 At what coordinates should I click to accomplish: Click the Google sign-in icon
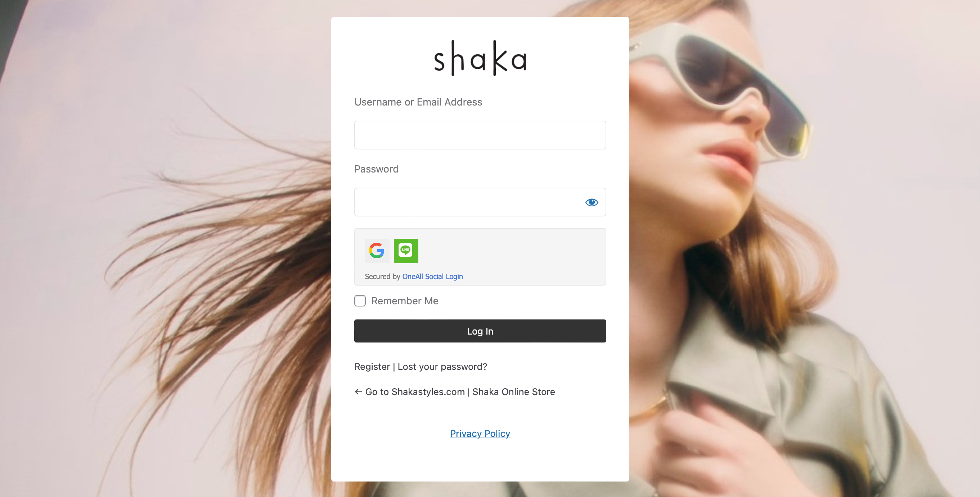[377, 251]
